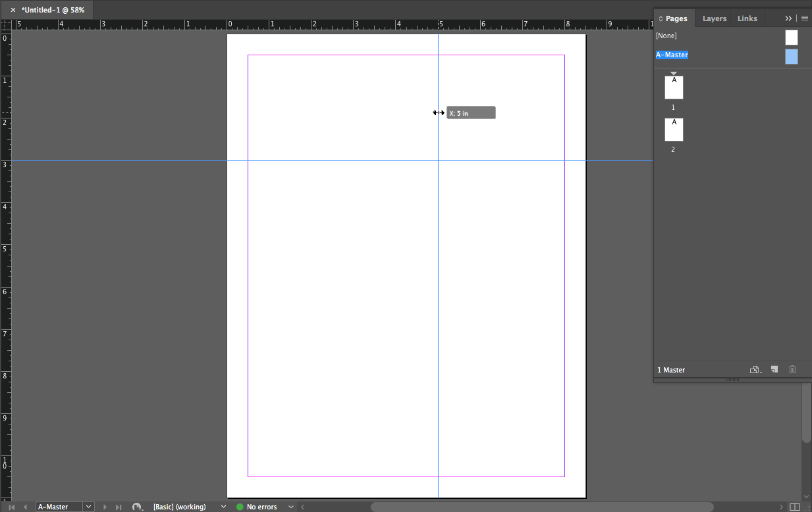This screenshot has height=512, width=812.
Task: Expand the No errors preflight menu
Action: click(291, 507)
